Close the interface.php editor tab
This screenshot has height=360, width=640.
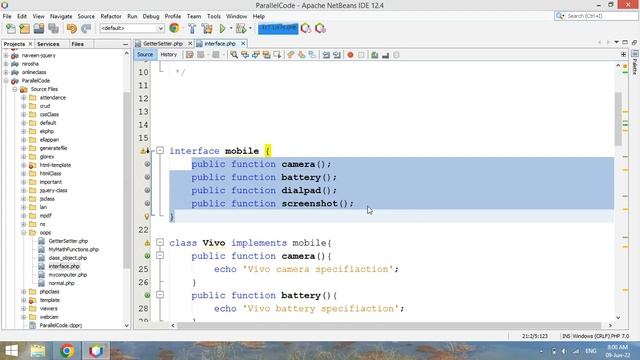click(243, 43)
